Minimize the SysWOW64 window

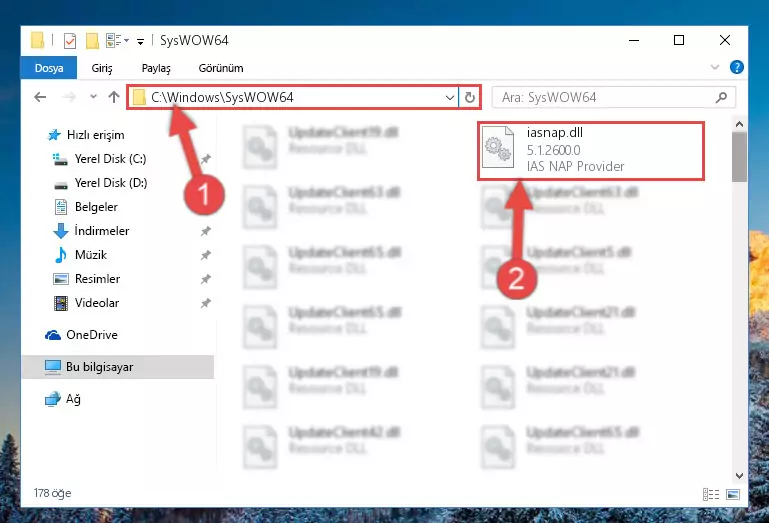pos(634,40)
